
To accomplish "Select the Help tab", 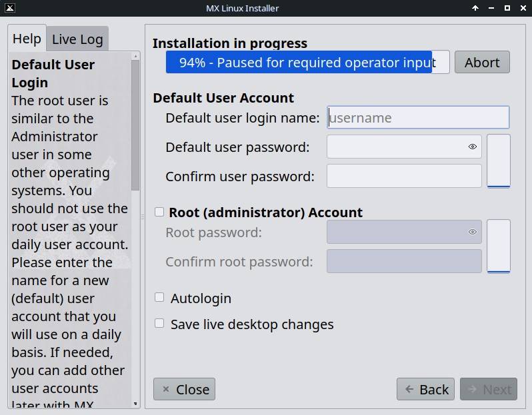I will click(x=27, y=39).
